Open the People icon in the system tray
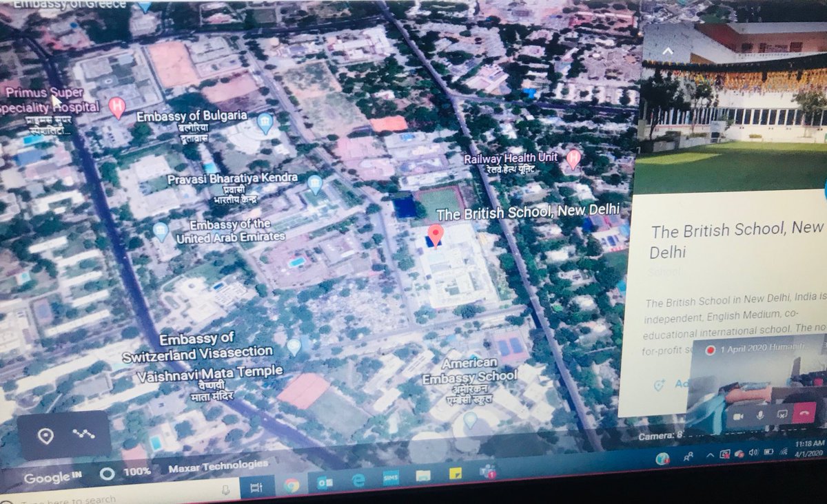This screenshot has width=827, height=504. pos(688,456)
